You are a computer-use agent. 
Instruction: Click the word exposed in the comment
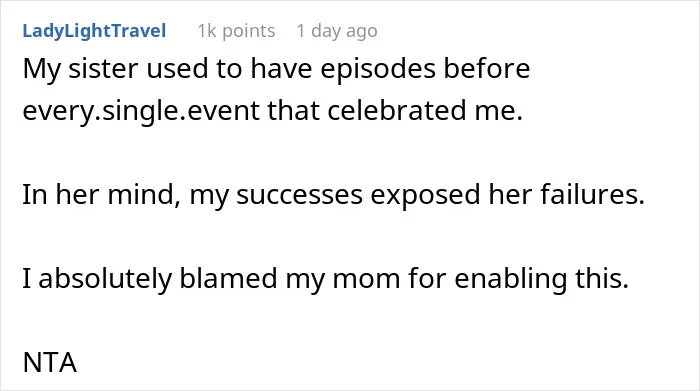[425, 196]
